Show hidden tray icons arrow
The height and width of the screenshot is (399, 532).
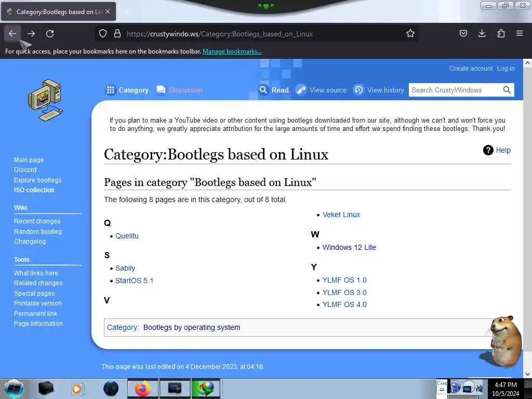pos(442,390)
